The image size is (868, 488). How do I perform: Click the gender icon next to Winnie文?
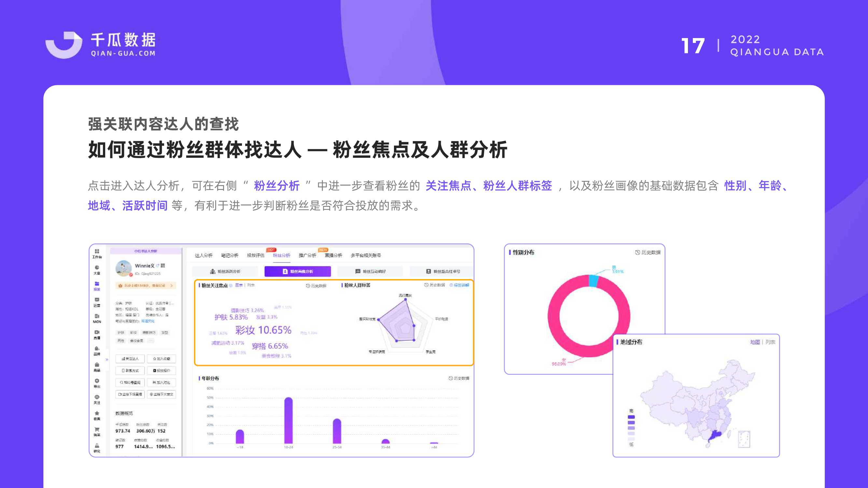point(157,265)
